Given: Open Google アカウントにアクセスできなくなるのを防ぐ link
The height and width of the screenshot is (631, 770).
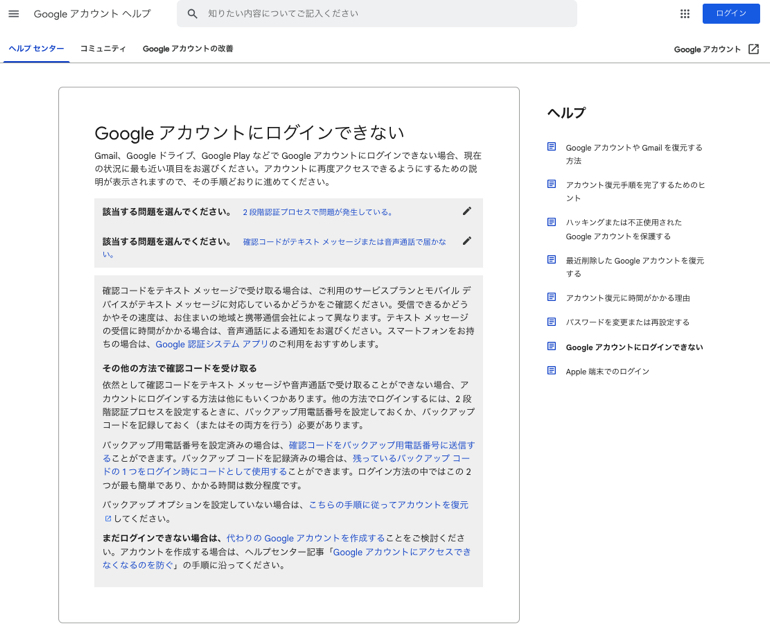Looking at the screenshot, I should 402,552.
